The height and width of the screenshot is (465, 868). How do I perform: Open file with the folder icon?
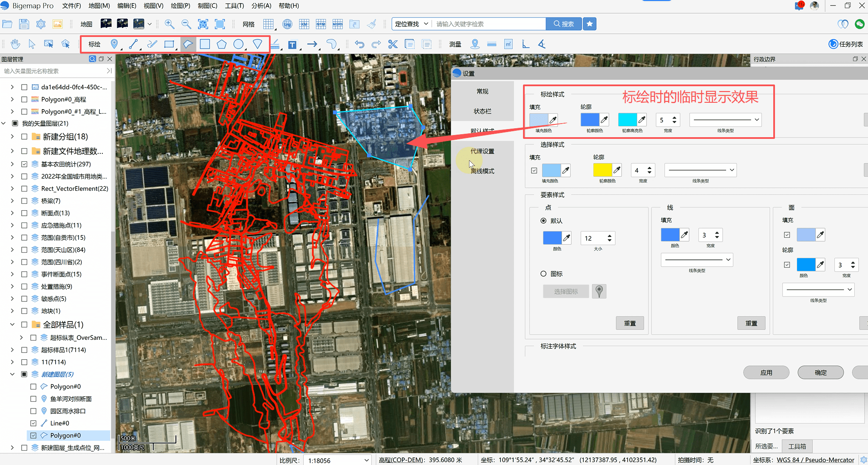click(x=7, y=24)
